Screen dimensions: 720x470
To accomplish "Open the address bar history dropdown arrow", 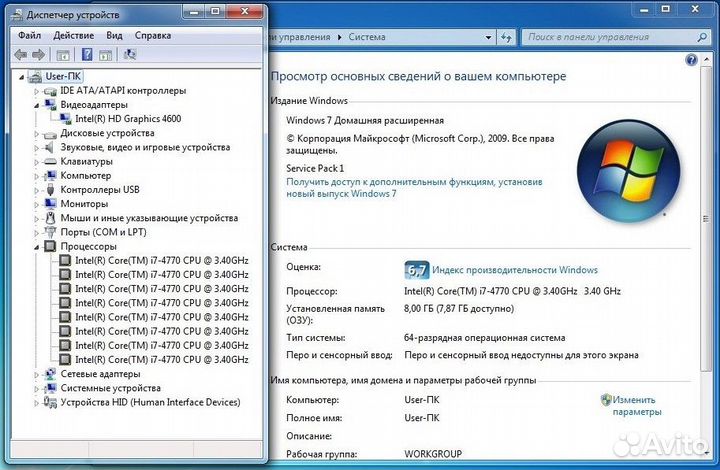I will pyautogui.click(x=489, y=37).
